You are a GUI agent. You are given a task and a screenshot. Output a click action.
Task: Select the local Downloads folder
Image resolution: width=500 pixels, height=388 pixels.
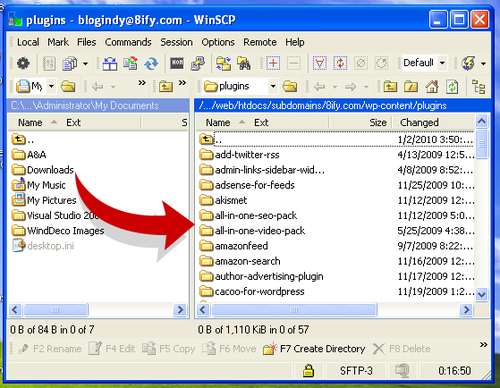click(43, 170)
